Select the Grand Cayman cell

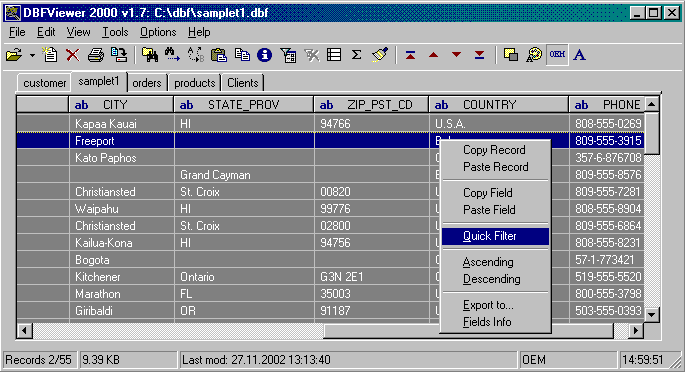244,175
